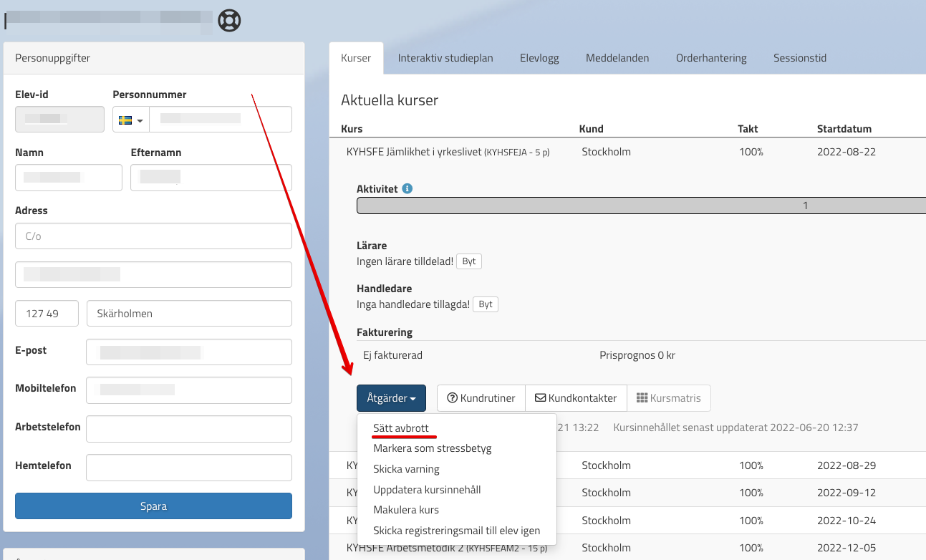
Task: Click Skicka registreringsmail till elev igen
Action: coord(456,531)
